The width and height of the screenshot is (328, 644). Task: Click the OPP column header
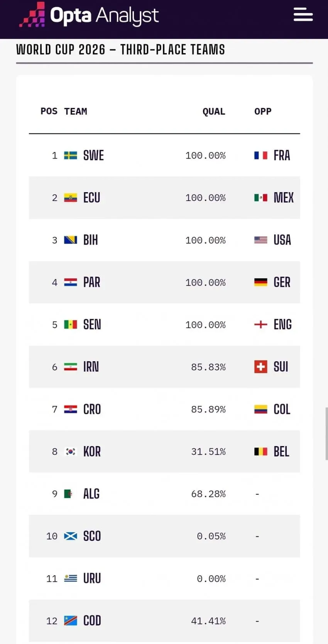[x=263, y=112]
